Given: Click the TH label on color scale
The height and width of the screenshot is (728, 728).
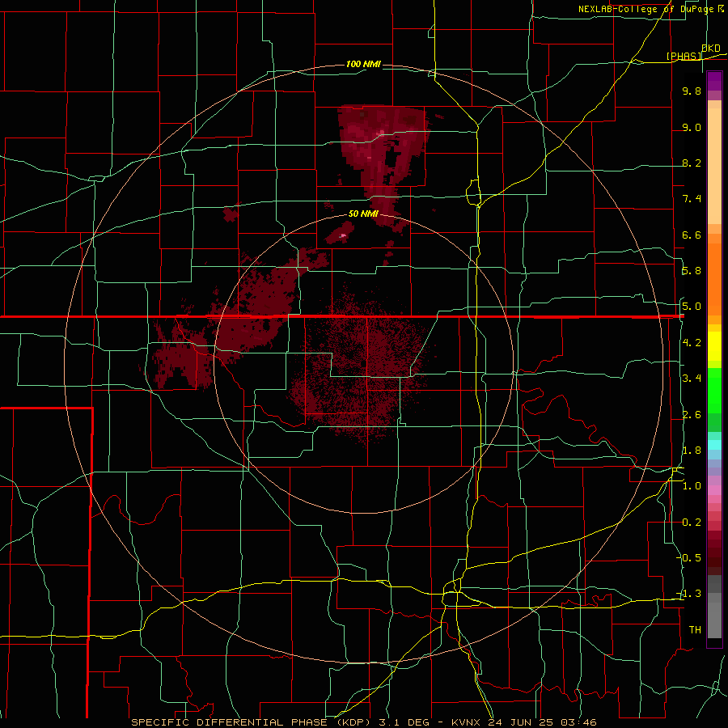Looking at the screenshot, I should 695,630.
